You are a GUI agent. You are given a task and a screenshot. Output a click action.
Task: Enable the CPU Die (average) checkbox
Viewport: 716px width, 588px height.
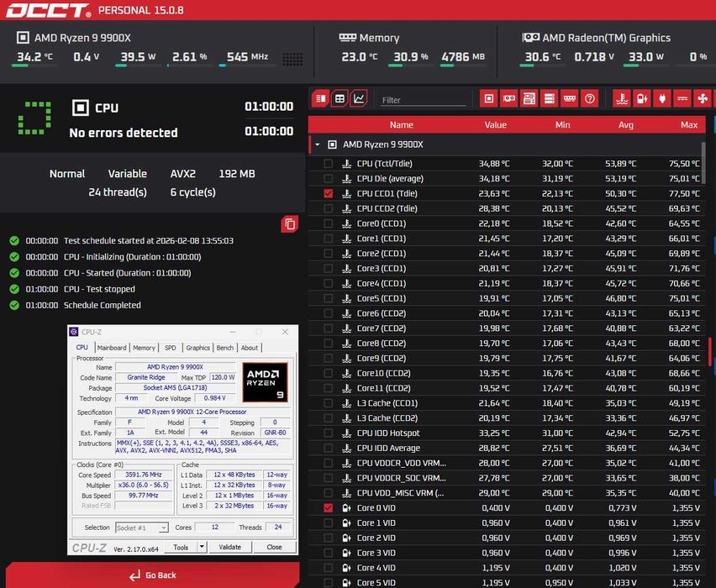pyautogui.click(x=328, y=178)
